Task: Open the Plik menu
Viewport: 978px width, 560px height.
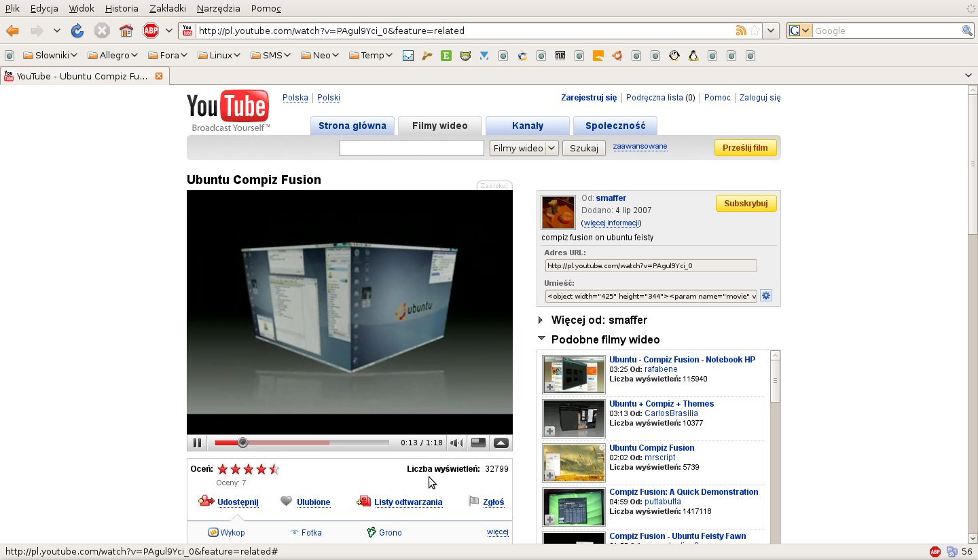Action: point(12,9)
